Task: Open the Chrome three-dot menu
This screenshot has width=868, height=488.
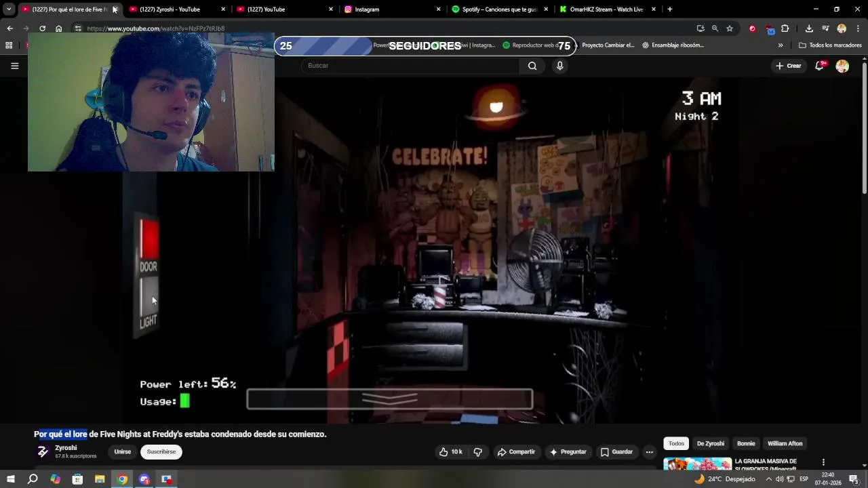Action: (x=857, y=28)
